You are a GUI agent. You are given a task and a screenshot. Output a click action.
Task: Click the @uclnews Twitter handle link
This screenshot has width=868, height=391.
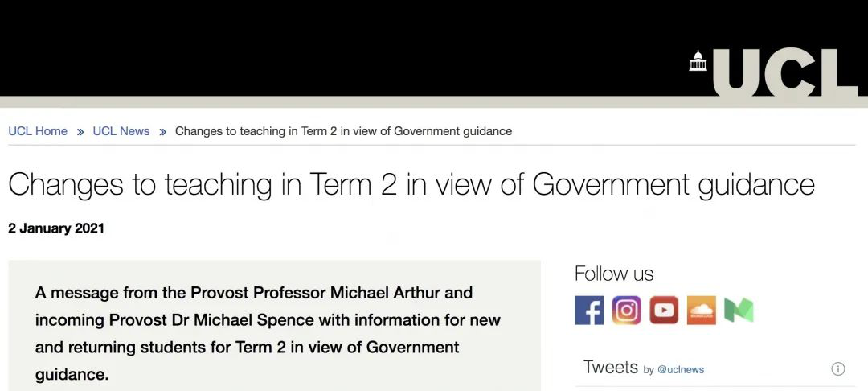point(681,370)
